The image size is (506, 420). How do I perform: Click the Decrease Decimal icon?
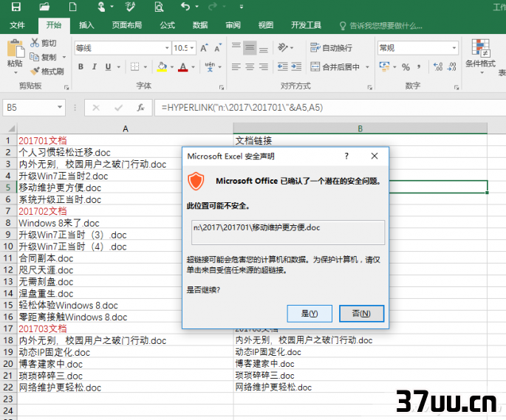(452, 66)
